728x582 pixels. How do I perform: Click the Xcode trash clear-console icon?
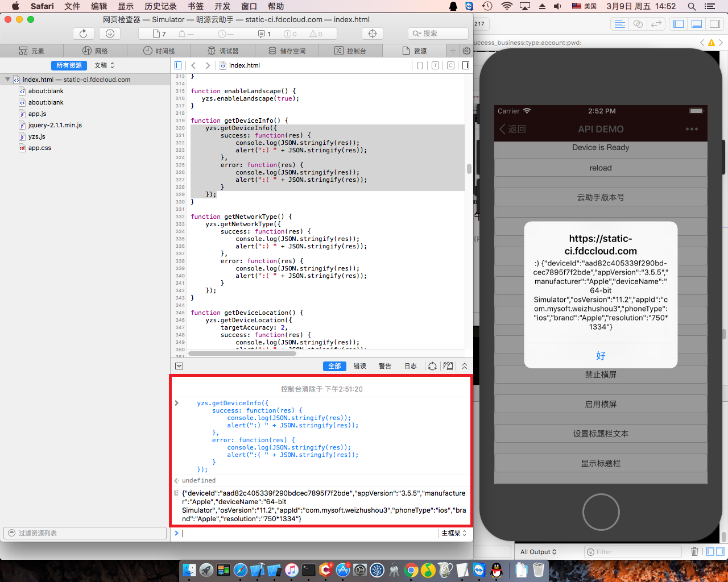[x=694, y=551]
